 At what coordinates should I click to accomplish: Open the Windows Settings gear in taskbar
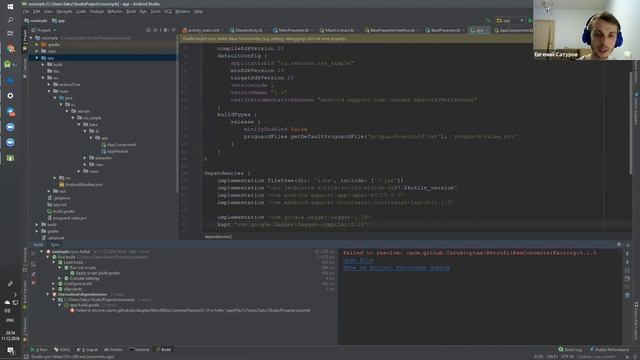click(x=10, y=96)
